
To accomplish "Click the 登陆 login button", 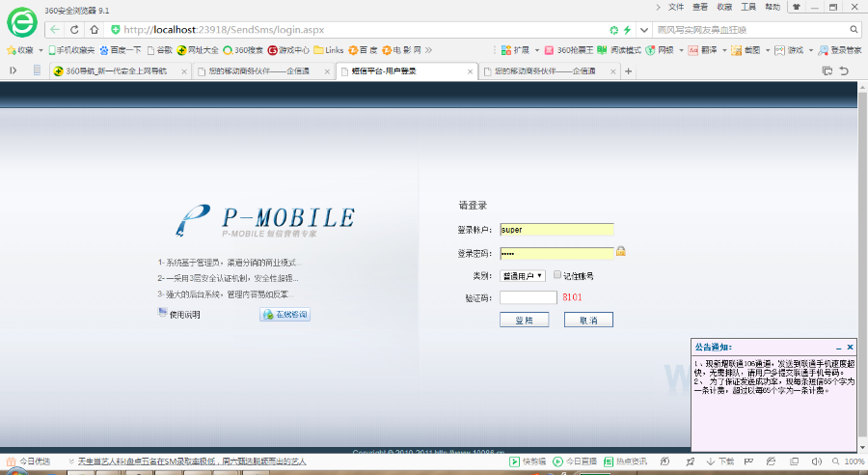I will pyautogui.click(x=525, y=320).
